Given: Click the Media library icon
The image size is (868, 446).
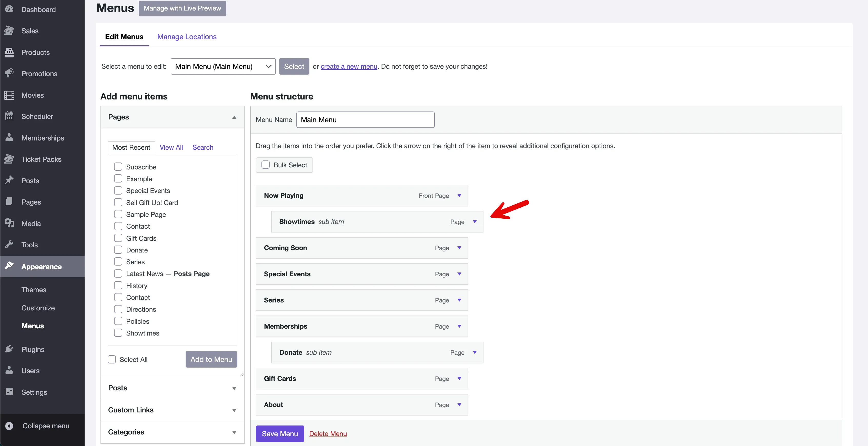Looking at the screenshot, I should [9, 223].
